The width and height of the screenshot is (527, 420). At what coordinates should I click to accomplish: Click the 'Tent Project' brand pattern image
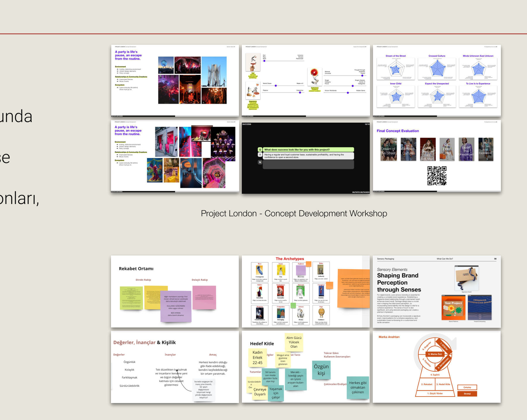tap(453, 308)
